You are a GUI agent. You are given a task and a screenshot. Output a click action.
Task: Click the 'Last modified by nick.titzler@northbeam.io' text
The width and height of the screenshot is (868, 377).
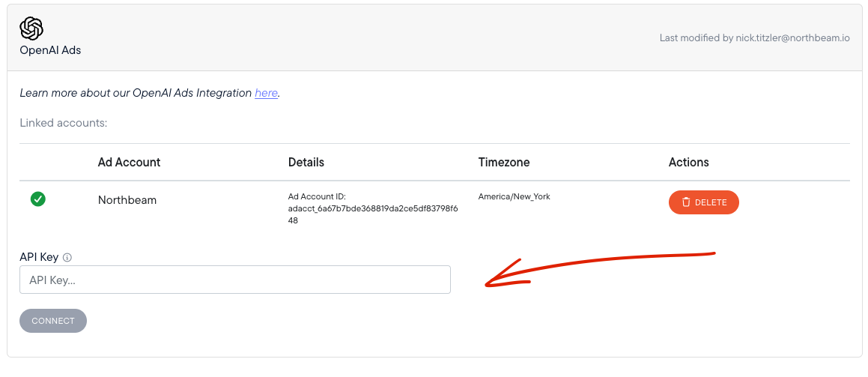(754, 37)
